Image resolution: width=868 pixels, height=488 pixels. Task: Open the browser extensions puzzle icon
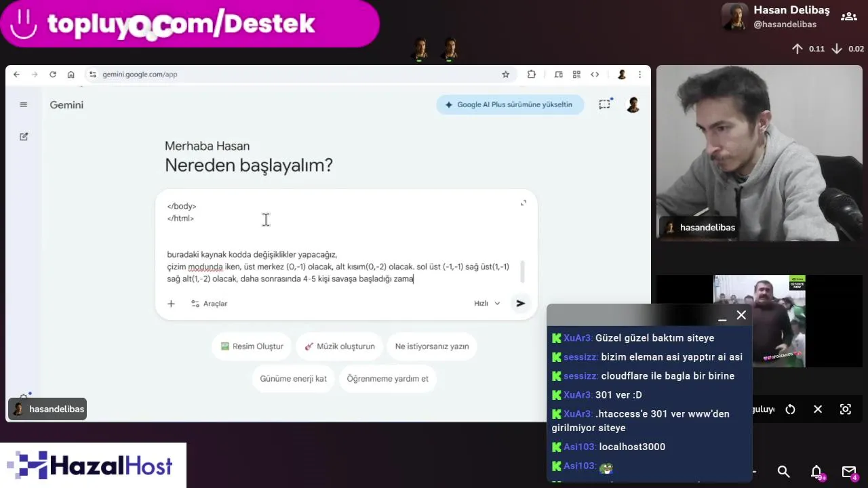(x=531, y=75)
